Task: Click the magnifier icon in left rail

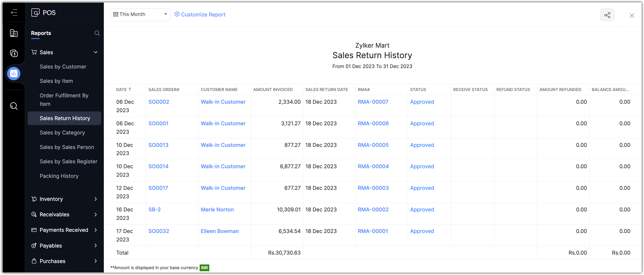Action: click(x=14, y=106)
